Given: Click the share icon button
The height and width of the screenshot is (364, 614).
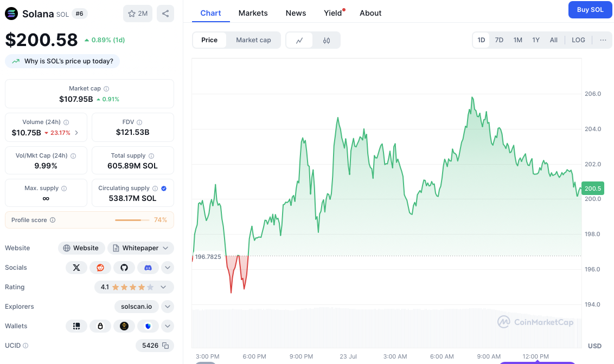Looking at the screenshot, I should (x=165, y=14).
